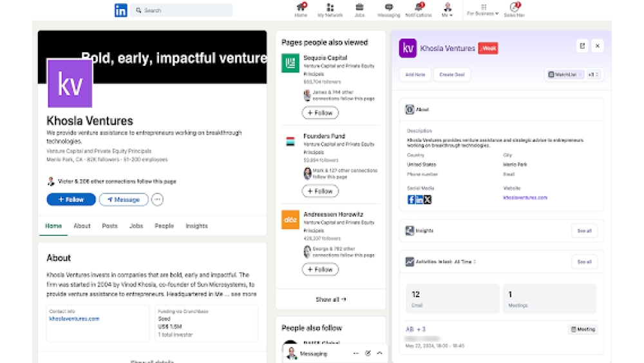Click in the LinkedIn search field
The image size is (644, 363).
tap(181, 10)
